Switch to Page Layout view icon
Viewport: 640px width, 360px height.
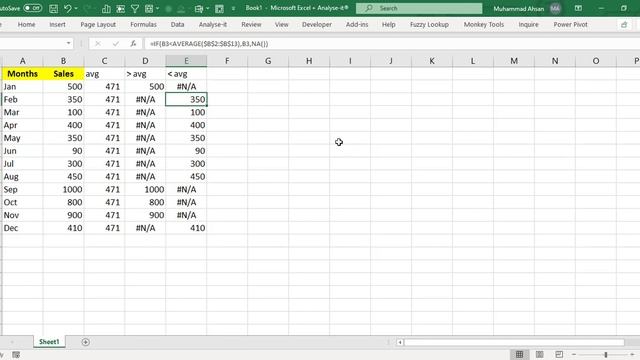pyautogui.click(x=539, y=354)
